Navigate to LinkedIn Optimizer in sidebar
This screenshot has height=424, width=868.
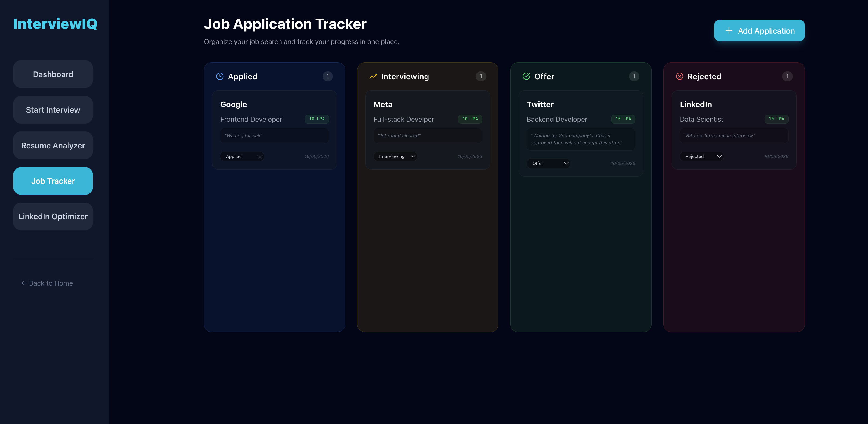pyautogui.click(x=53, y=216)
